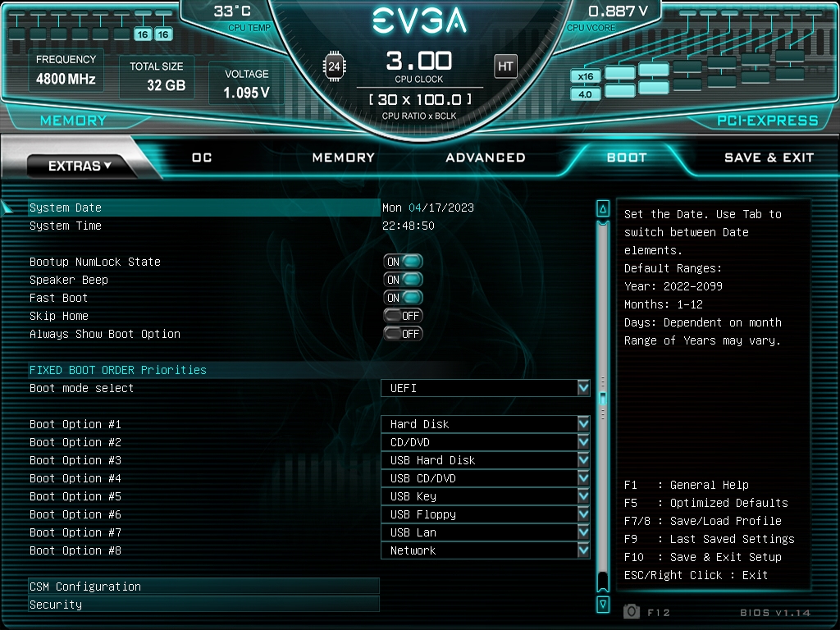Click F7/8 Save/Load Profile help line

pos(703,521)
